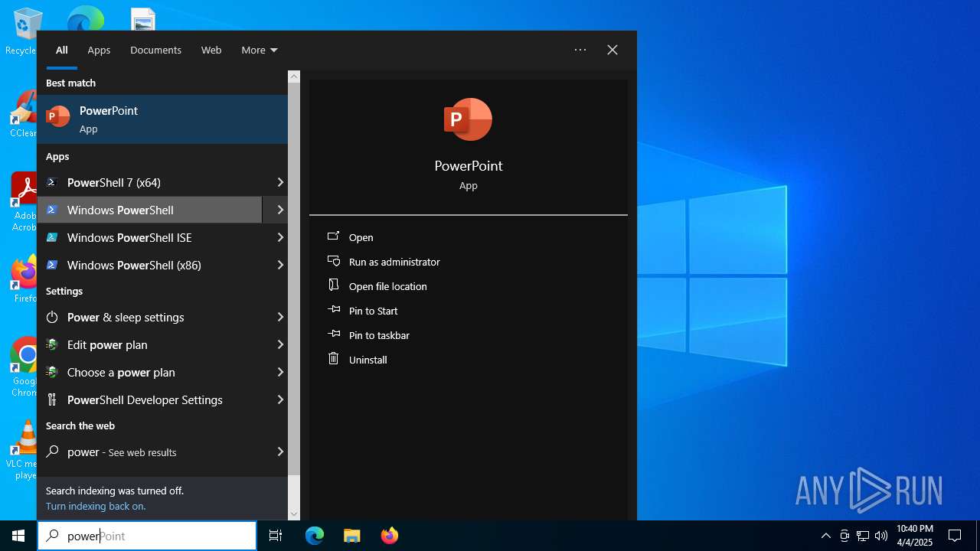
Task: Click the Pin to taskbar pin icon
Action: pos(333,334)
